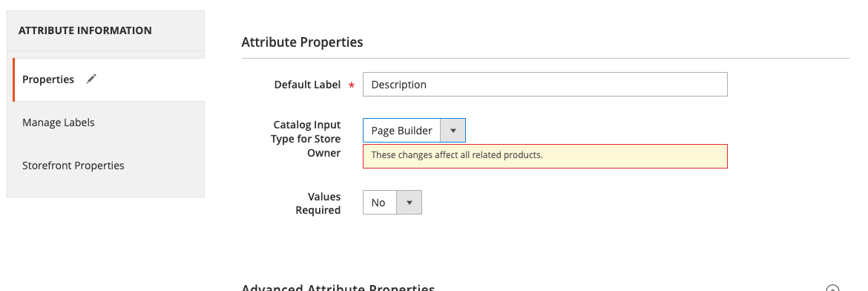The image size is (868, 291).
Task: Open the Values Required dropdown showing No
Action: (x=392, y=203)
